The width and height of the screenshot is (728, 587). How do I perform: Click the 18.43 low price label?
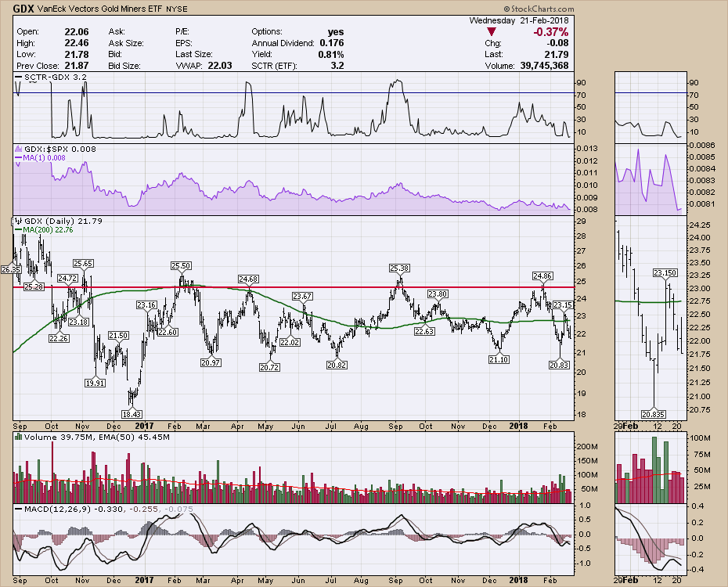[132, 414]
